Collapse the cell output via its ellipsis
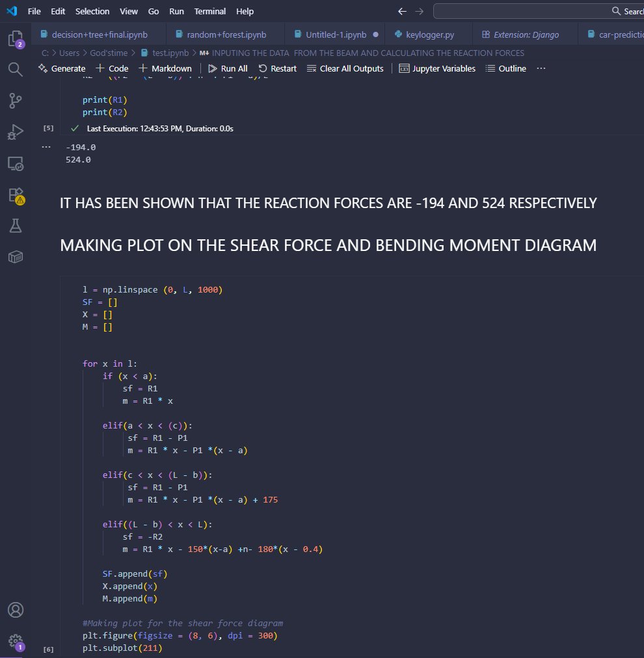Image resolution: width=644 pixels, height=658 pixels. coord(46,147)
